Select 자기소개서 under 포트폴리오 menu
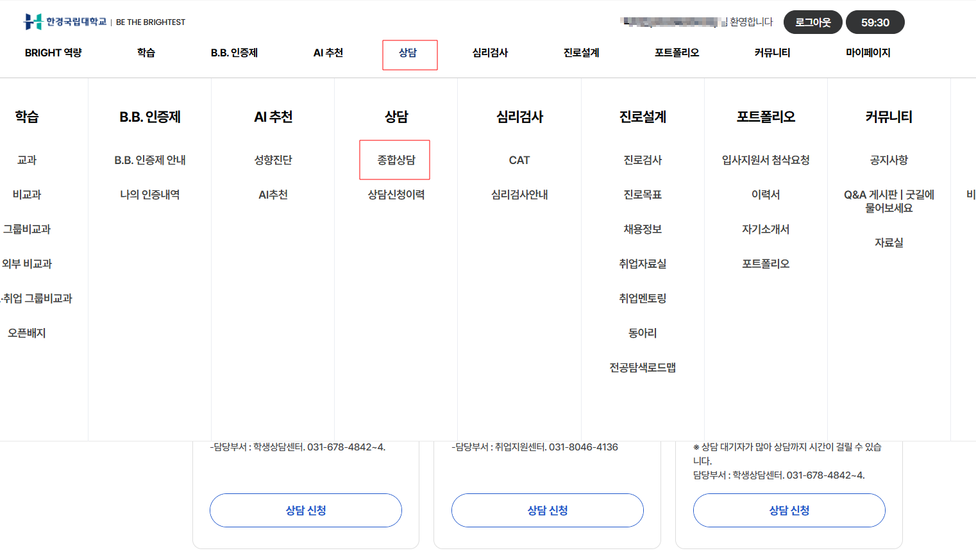 tap(765, 229)
